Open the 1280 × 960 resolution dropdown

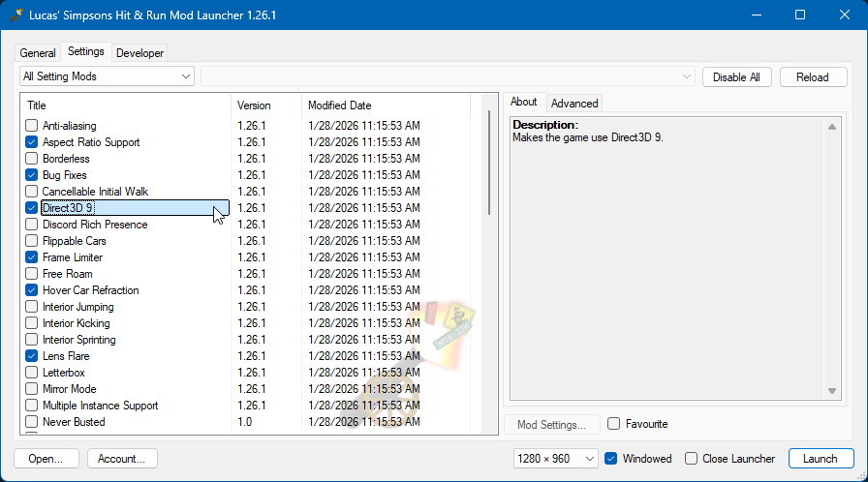click(556, 459)
